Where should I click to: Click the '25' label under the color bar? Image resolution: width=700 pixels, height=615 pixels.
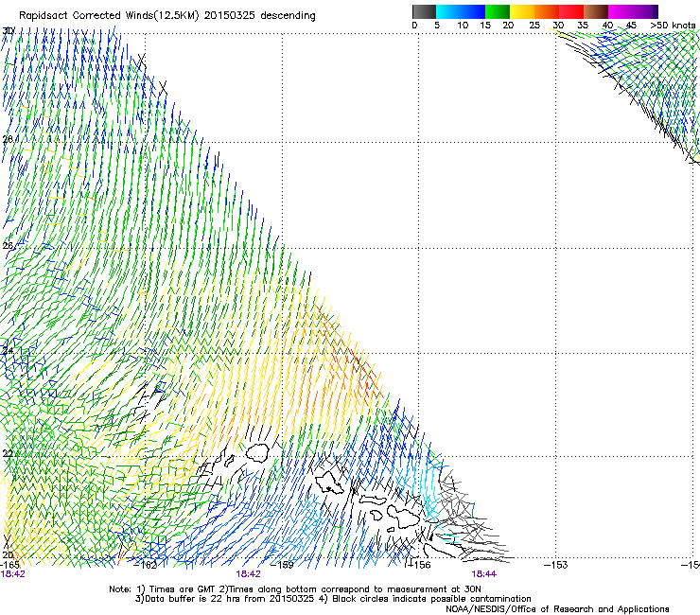tap(534, 26)
